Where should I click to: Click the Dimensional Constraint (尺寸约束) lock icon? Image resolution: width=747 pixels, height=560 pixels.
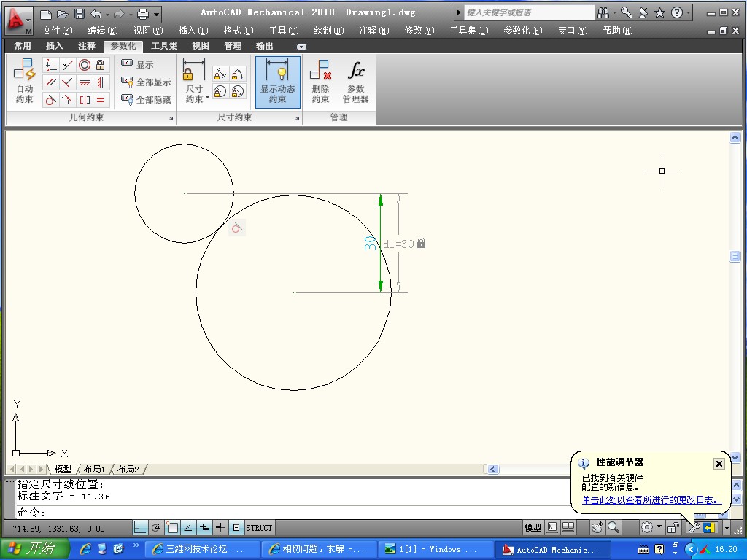(x=194, y=70)
